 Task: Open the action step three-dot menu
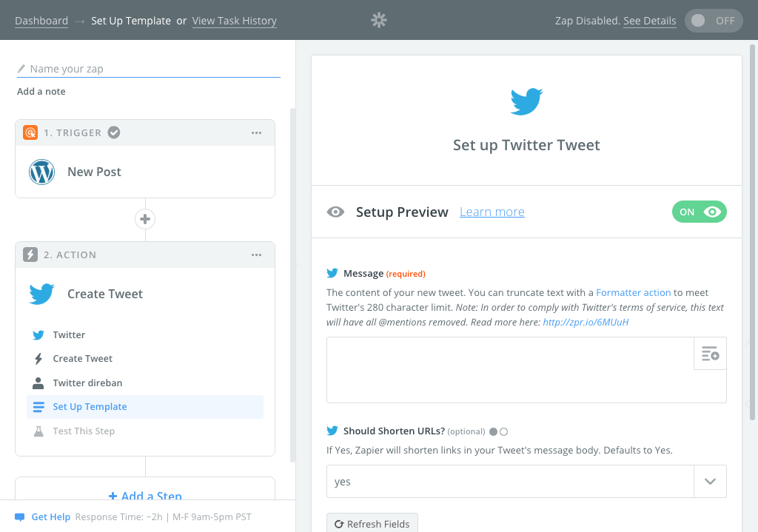[x=256, y=255]
